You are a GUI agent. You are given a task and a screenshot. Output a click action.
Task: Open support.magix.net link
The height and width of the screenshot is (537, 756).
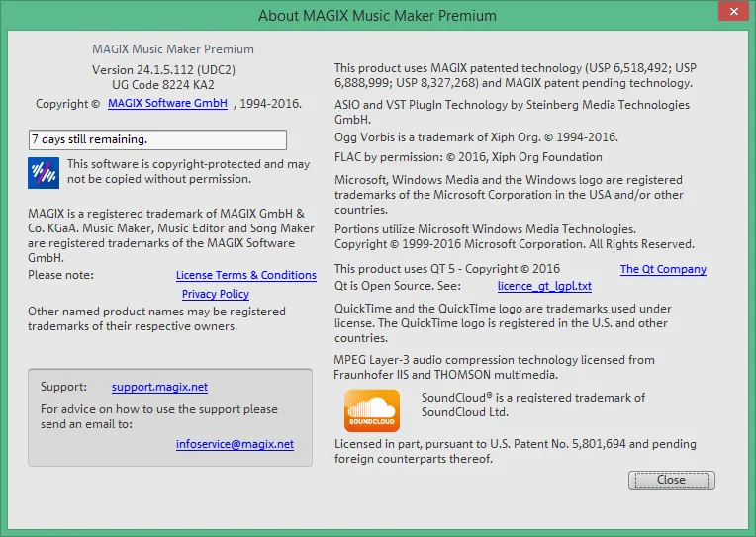click(159, 387)
